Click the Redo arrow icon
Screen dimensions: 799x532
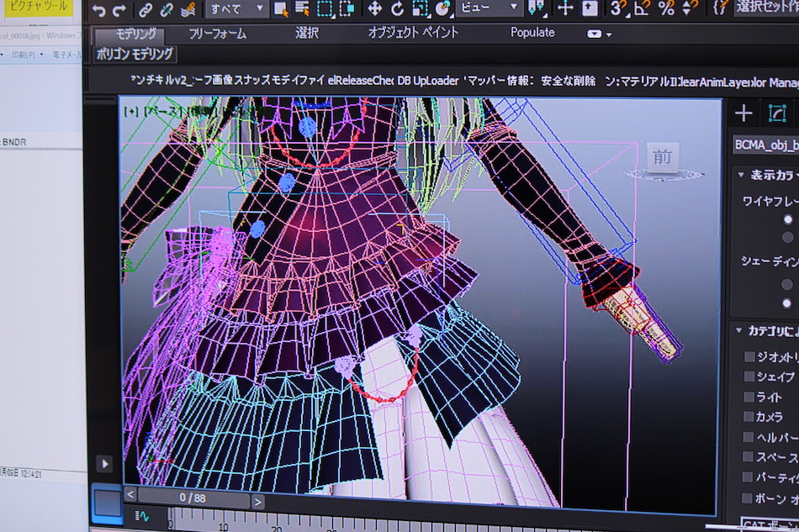[x=119, y=11]
